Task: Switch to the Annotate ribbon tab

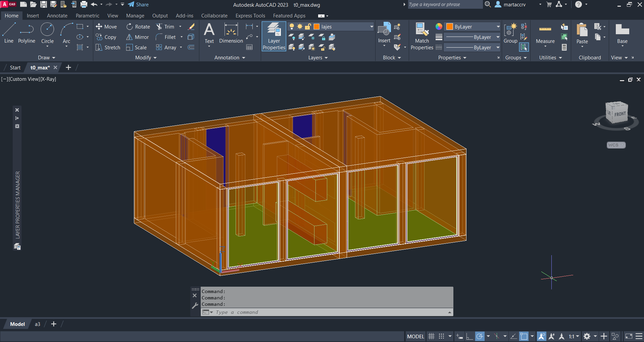Action: pos(57,16)
